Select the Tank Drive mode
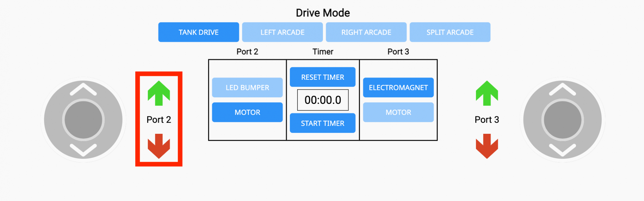644x201 pixels. tap(198, 32)
